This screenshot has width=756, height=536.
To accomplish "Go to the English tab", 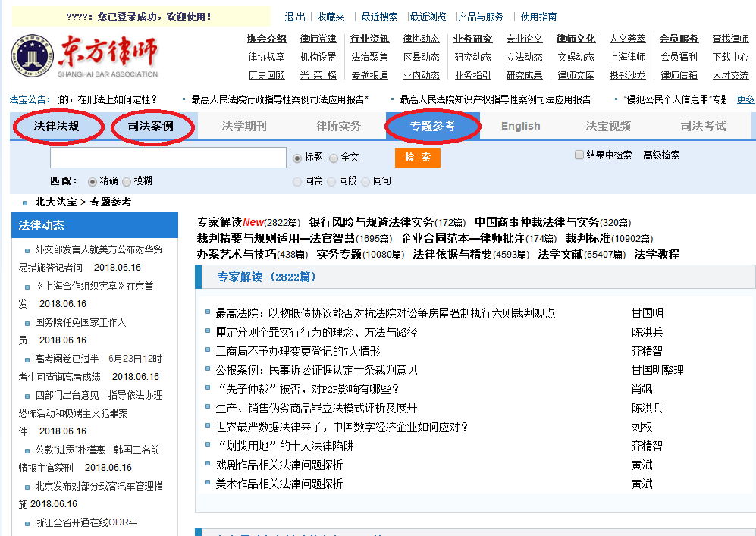I will point(520,126).
